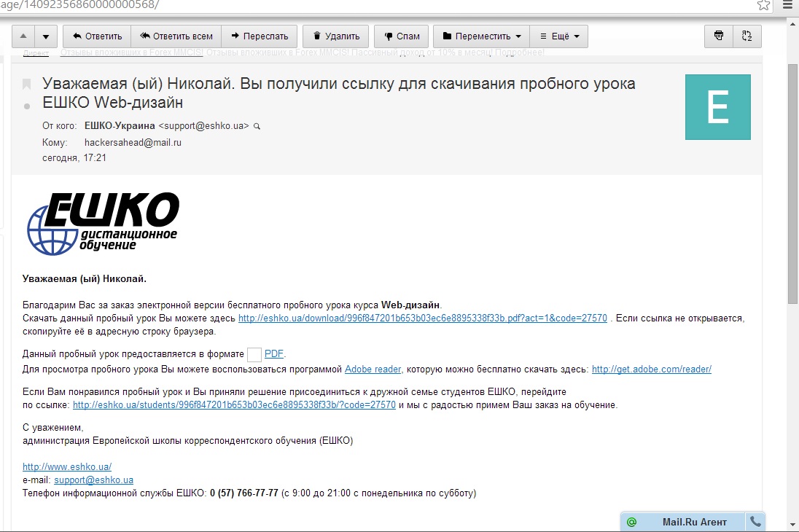Click phone number 0 (57) 766-77-77
Screen dimensions: 799x532
coord(244,493)
